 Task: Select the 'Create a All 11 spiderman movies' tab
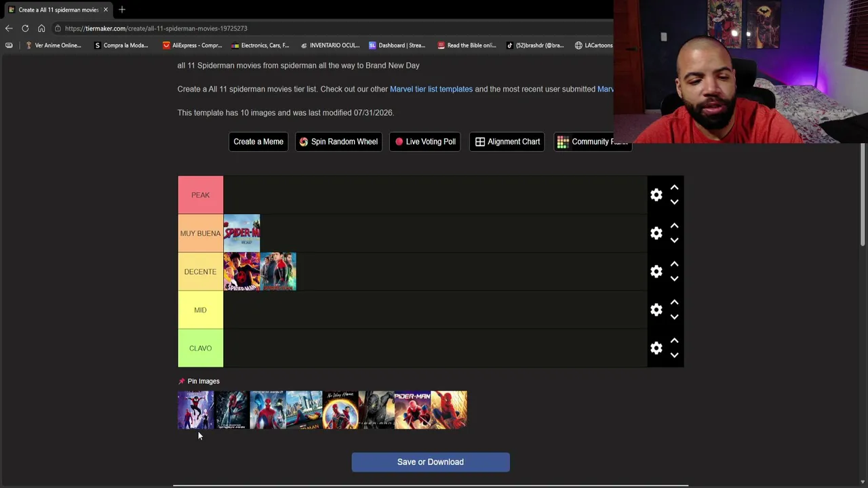tap(57, 9)
